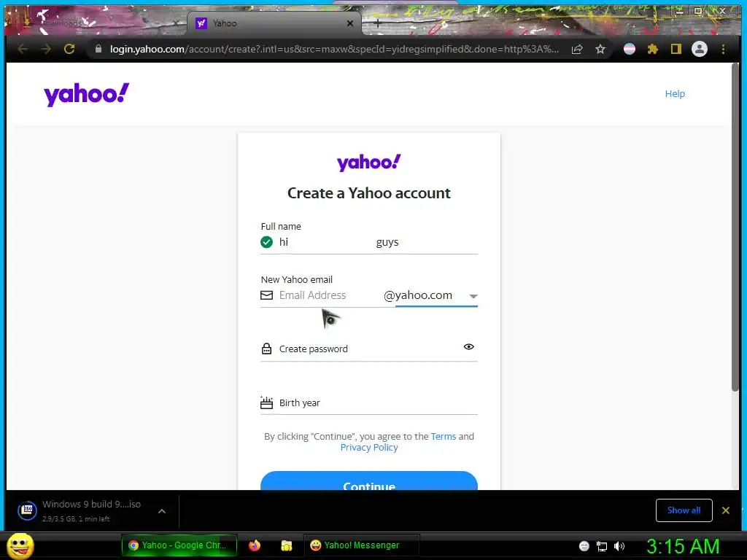The height and width of the screenshot is (560, 747).
Task: Expand the ISO download options chevron
Action: 162,511
